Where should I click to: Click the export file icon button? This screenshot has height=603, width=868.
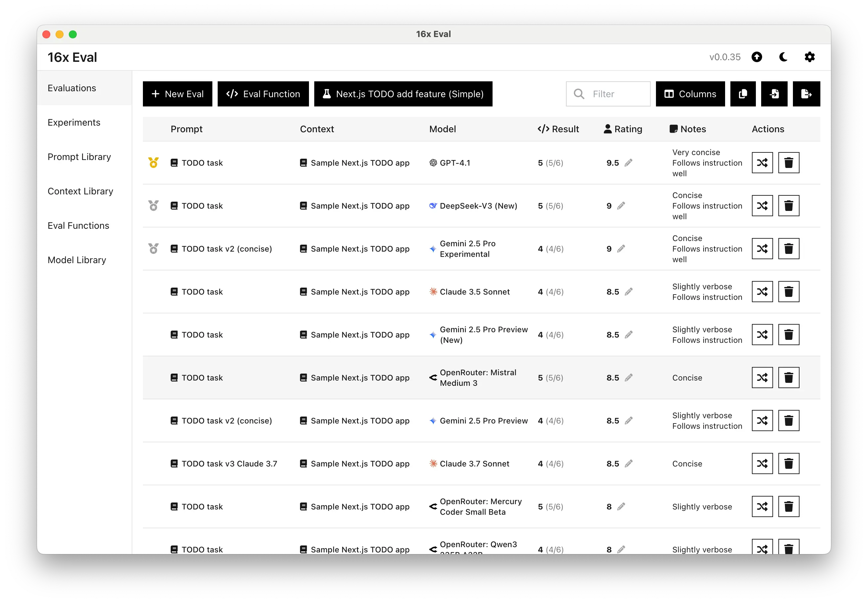[806, 94]
